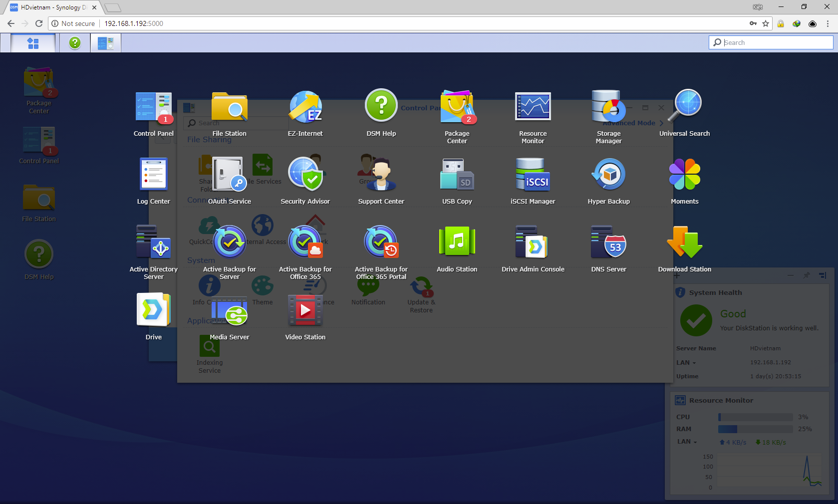Click the LAN traffic graph in widget
Viewport: 838px width, 504px height.
pos(769,471)
